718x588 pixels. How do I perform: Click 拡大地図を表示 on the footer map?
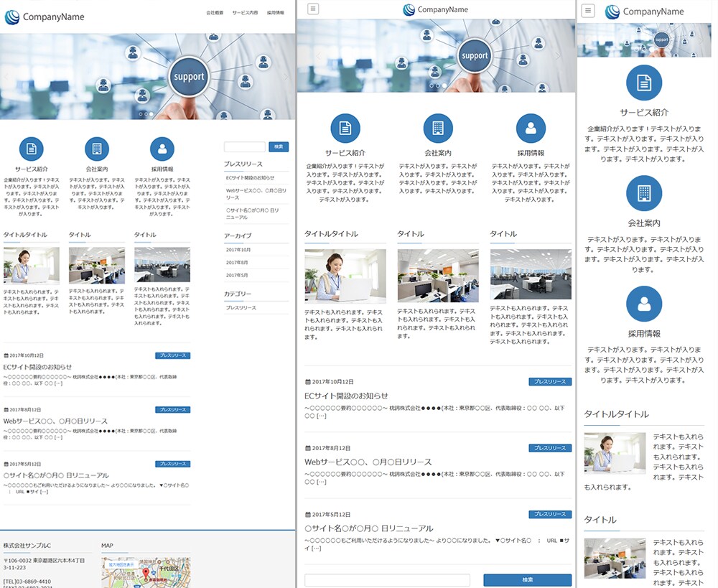[x=121, y=564]
